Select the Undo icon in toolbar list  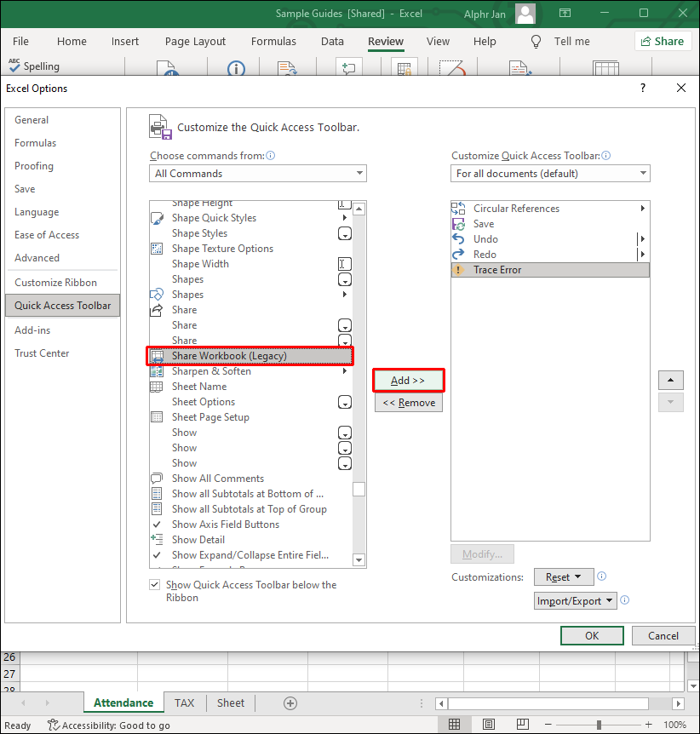point(458,238)
